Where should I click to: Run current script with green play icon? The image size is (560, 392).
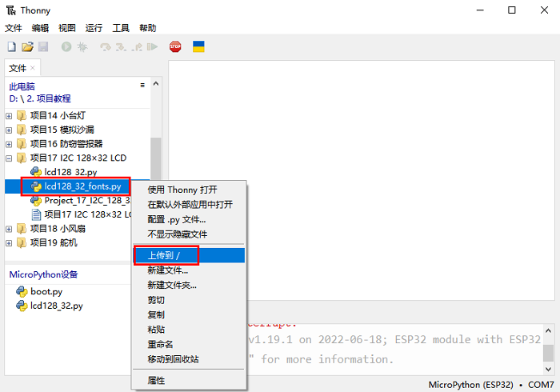point(66,48)
